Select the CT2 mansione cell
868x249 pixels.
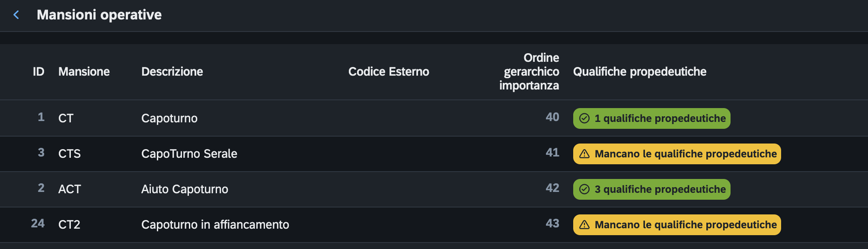point(69,225)
